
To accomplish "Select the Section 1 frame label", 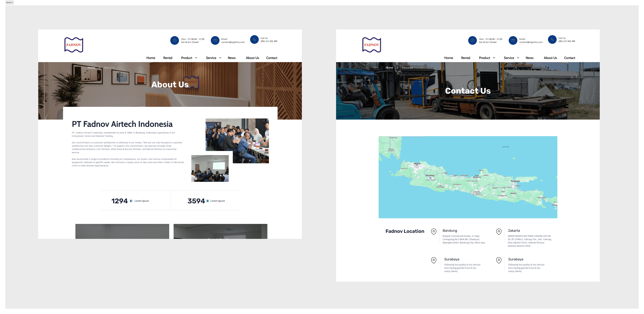I will (9, 2).
